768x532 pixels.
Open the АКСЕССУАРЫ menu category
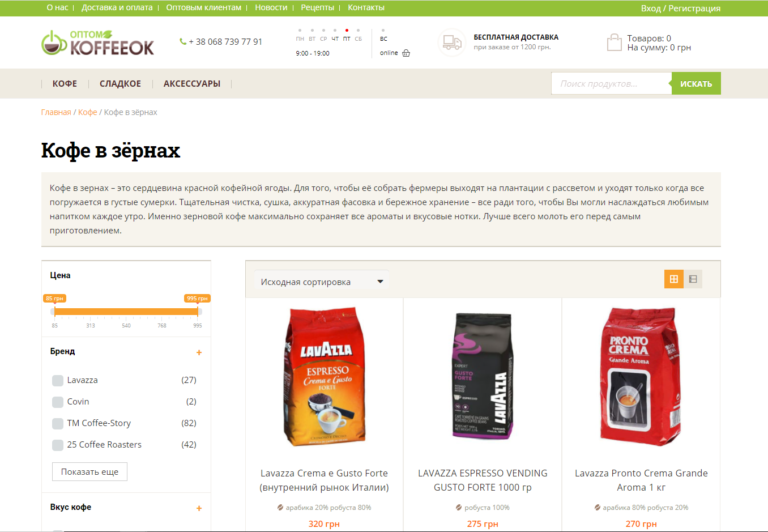[x=192, y=84]
